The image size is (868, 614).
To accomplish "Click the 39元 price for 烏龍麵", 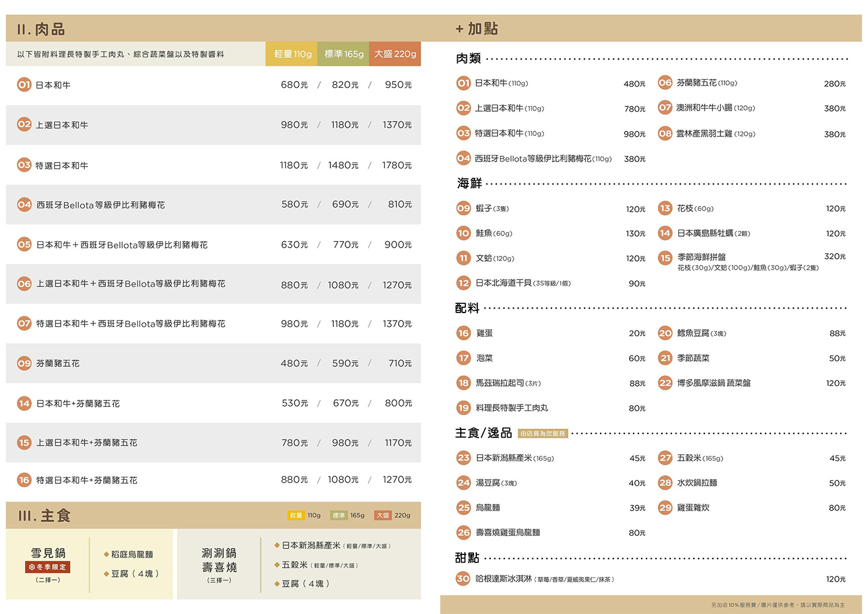I will tap(638, 508).
